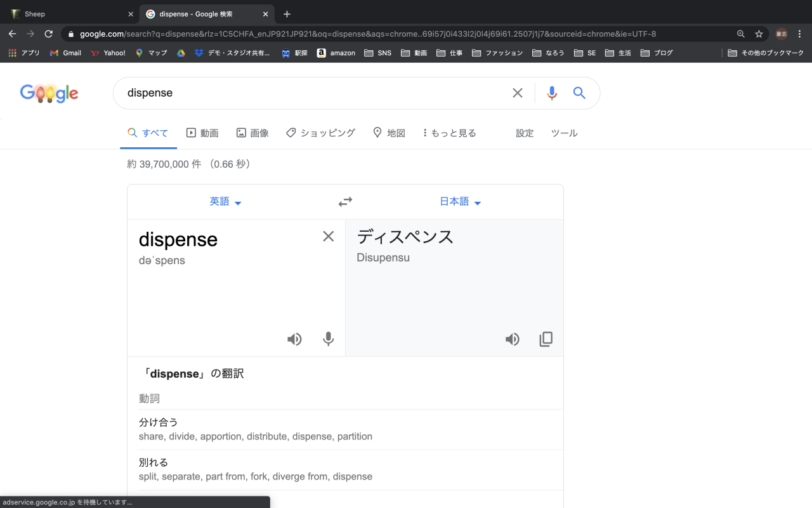This screenshot has width=812, height=508.
Task: Open a new browser tab
Action: coord(287,14)
